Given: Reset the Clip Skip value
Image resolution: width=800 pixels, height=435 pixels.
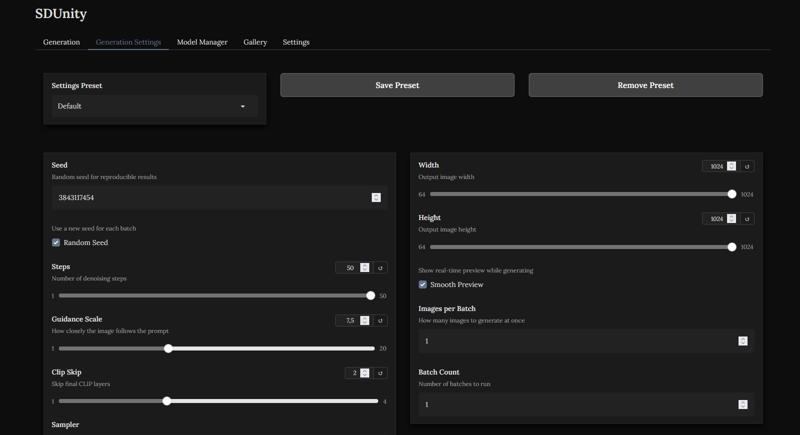Looking at the screenshot, I should point(380,373).
